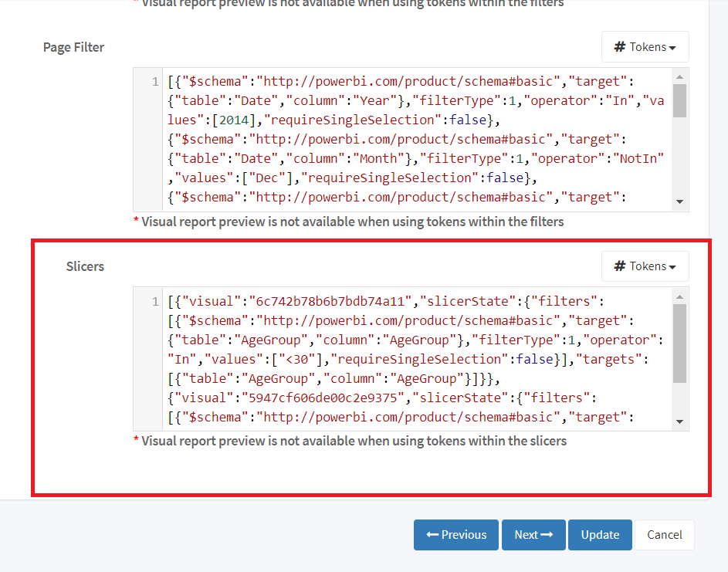728x572 pixels.
Task: Cancel the report configuration
Action: [x=664, y=535]
